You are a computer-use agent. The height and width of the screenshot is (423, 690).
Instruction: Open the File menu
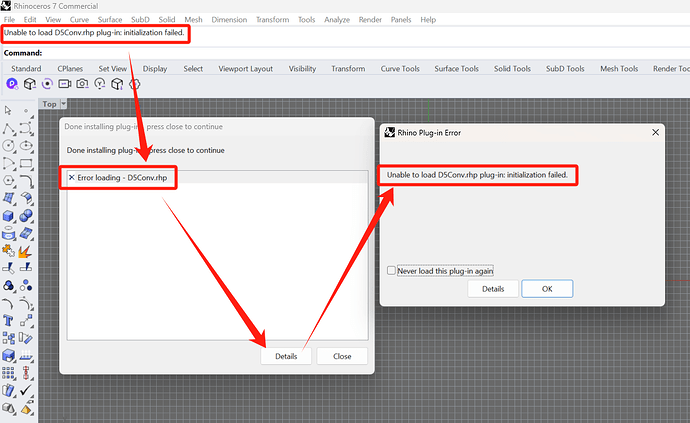coord(9,20)
